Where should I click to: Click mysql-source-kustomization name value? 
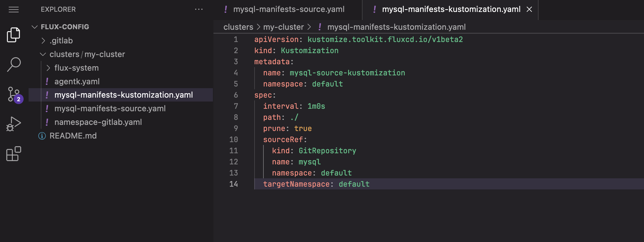coord(347,73)
